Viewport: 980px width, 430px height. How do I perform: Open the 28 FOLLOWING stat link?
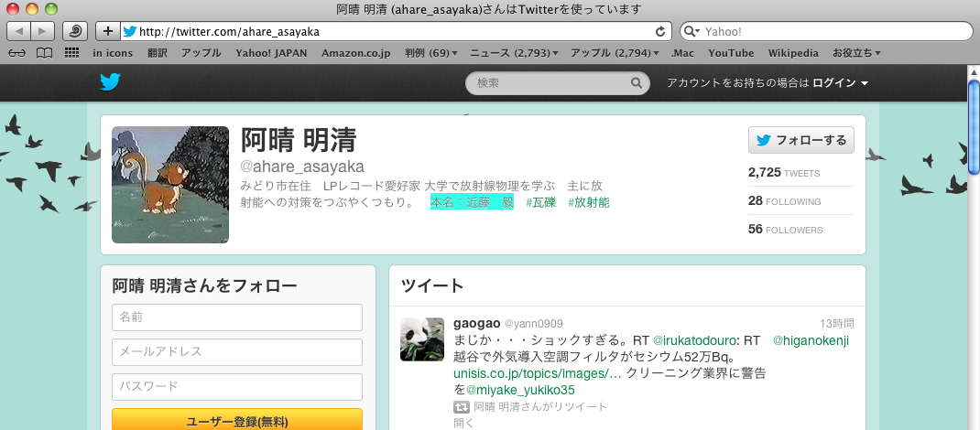point(784,201)
